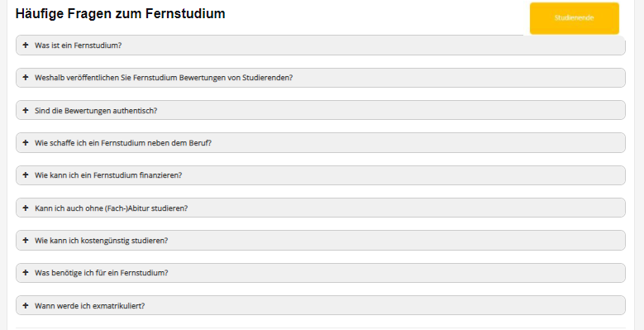Open the 'Sind die Bewertungen authentisch?' accordion row
Image resolution: width=644 pixels, height=330 pixels.
tap(321, 110)
